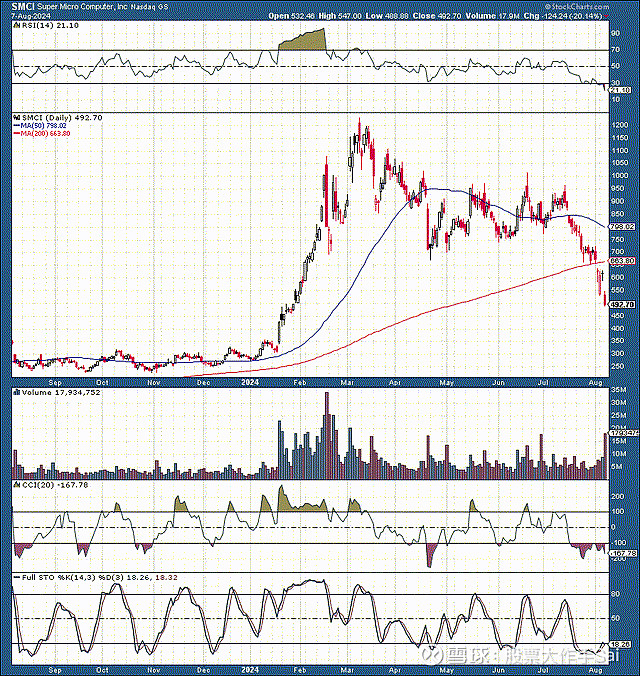Open the StockCharts.com copyright link
The height and width of the screenshot is (676, 640).
pyautogui.click(x=577, y=6)
